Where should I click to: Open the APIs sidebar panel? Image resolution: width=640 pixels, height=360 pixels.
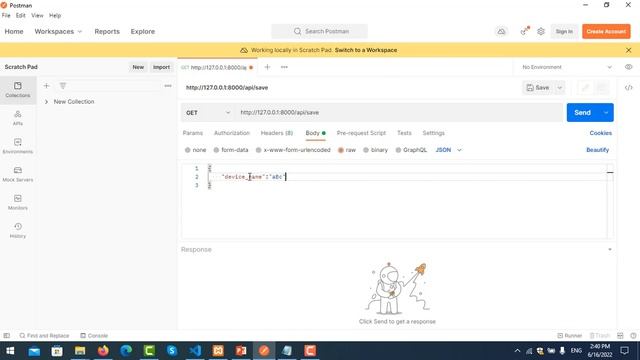[18, 118]
